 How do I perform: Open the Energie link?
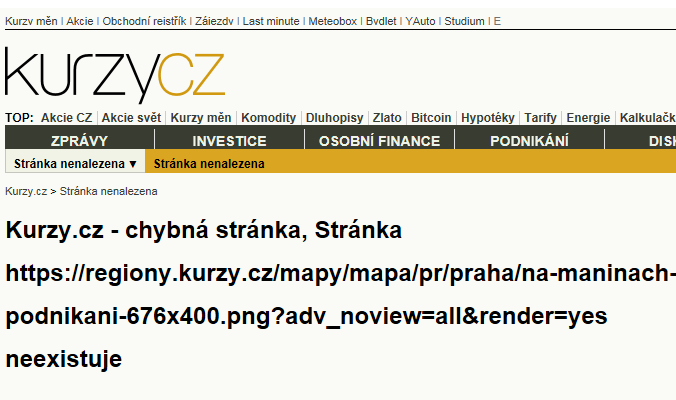point(588,118)
